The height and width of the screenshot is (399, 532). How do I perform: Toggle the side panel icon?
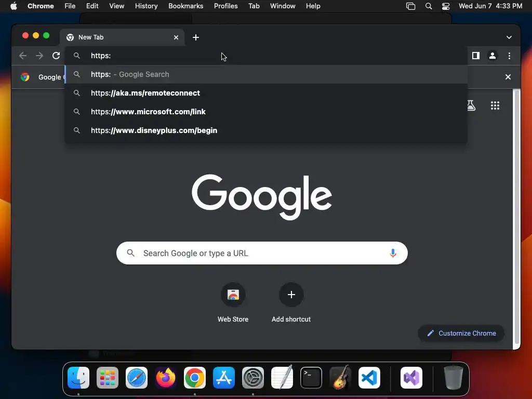point(476,56)
